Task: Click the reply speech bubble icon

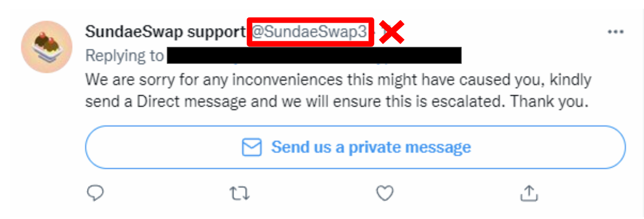Action: tap(95, 193)
